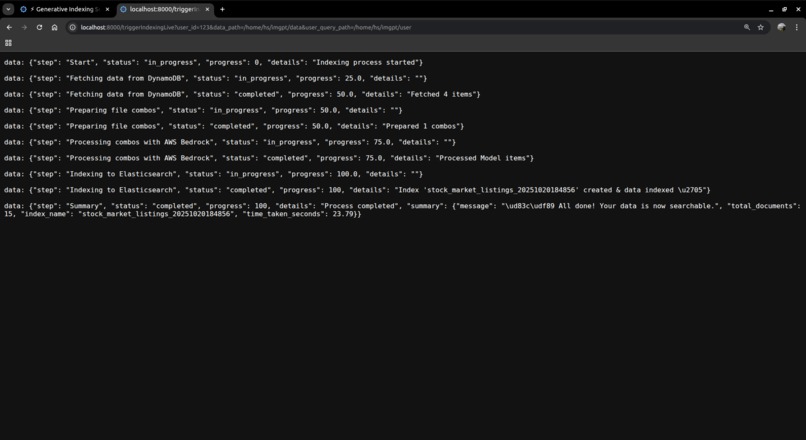Select the localhost:8000/trigger tab
This screenshot has width=806, height=440.
click(164, 9)
